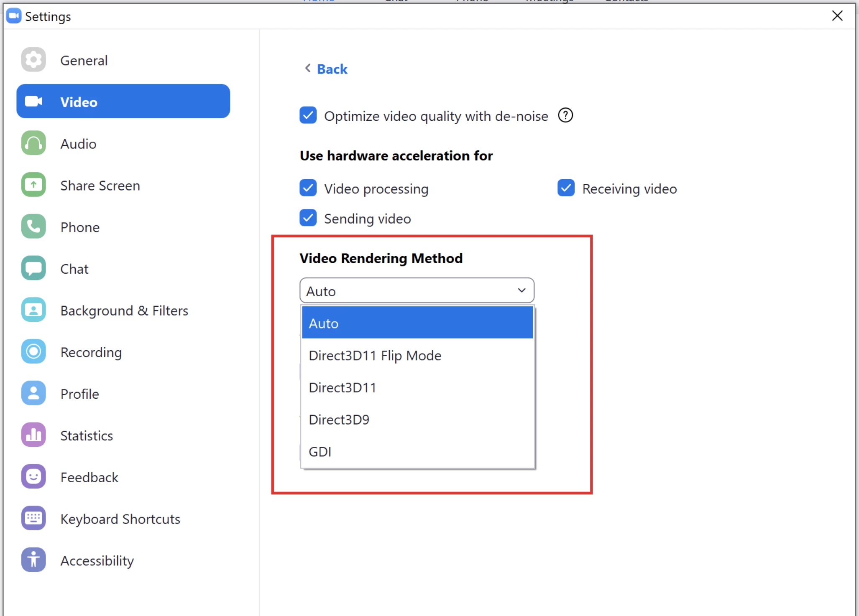
Task: Switch to Accessibility settings tab
Action: [x=97, y=560]
